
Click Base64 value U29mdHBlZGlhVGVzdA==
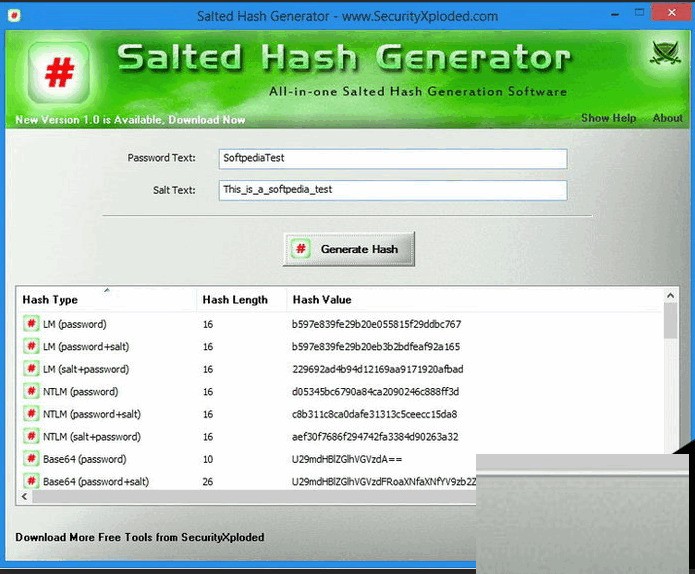coord(347,459)
